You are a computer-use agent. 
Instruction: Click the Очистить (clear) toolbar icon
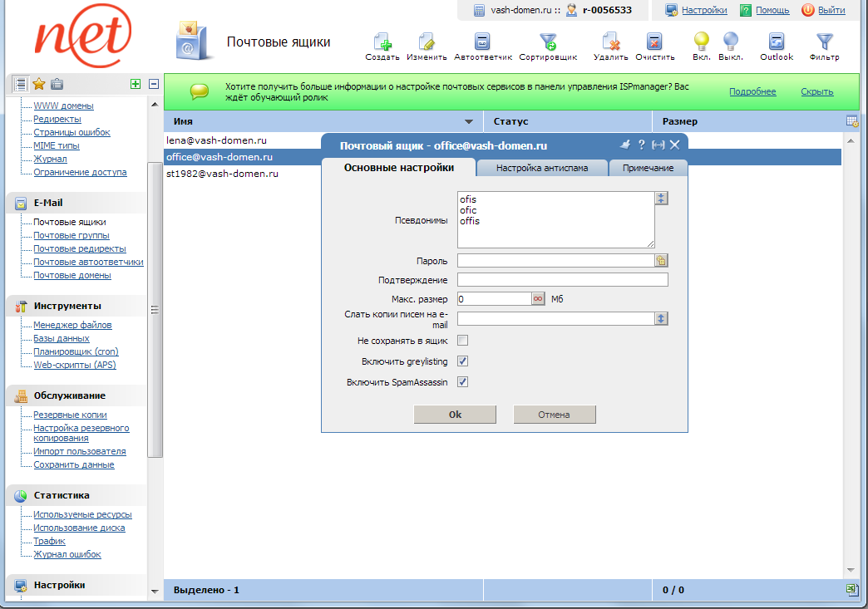[x=654, y=42]
